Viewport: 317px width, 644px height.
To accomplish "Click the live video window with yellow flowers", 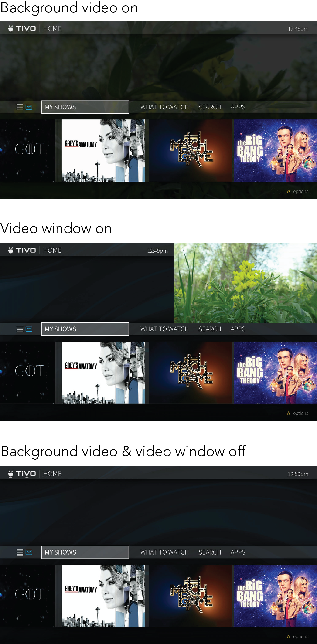I will point(245,282).
